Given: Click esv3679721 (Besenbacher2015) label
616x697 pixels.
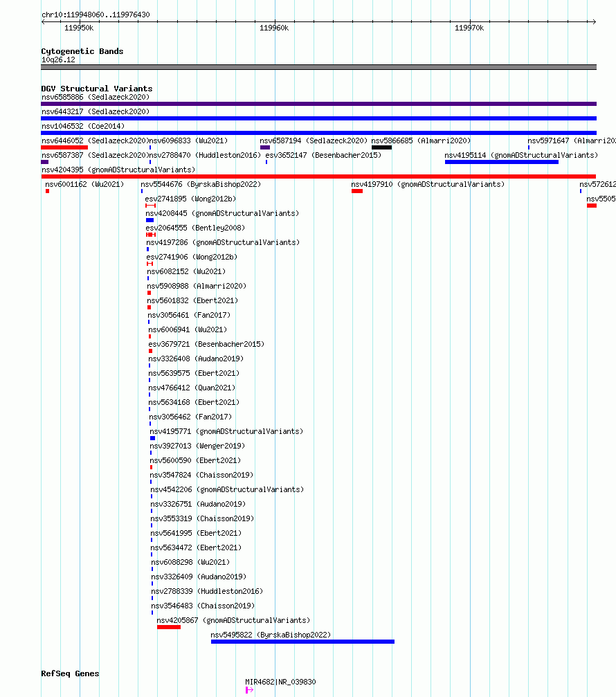Looking at the screenshot, I should point(207,345).
